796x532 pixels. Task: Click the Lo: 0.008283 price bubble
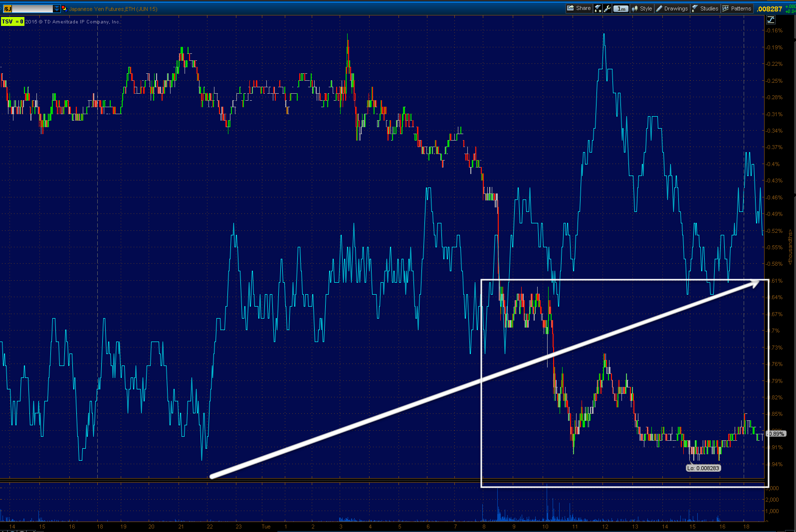(x=703, y=468)
